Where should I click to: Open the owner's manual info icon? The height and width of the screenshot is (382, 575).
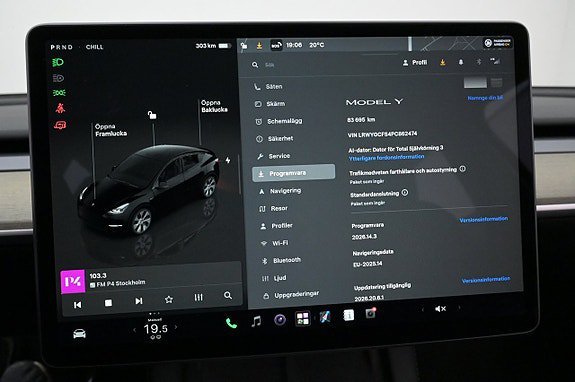pyautogui.click(x=348, y=315)
